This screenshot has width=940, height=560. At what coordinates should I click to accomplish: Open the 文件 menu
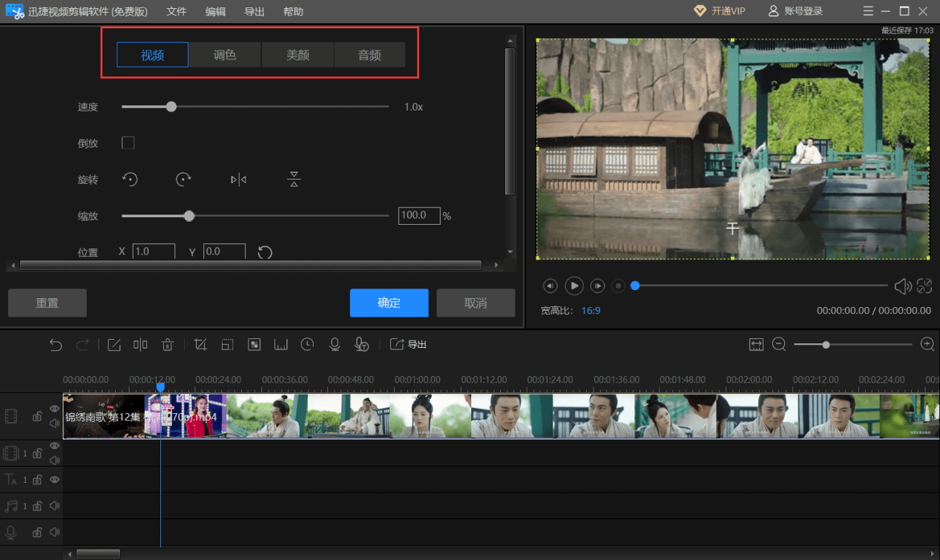point(177,12)
